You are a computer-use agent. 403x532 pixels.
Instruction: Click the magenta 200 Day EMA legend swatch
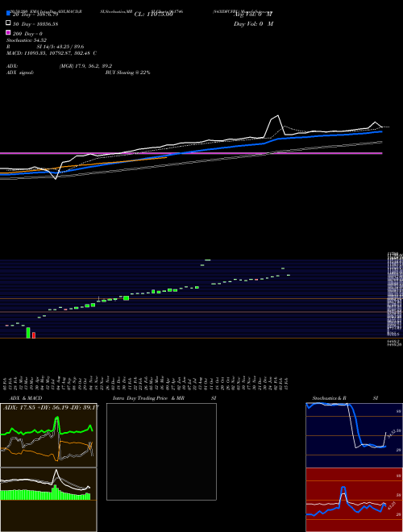(9, 33)
